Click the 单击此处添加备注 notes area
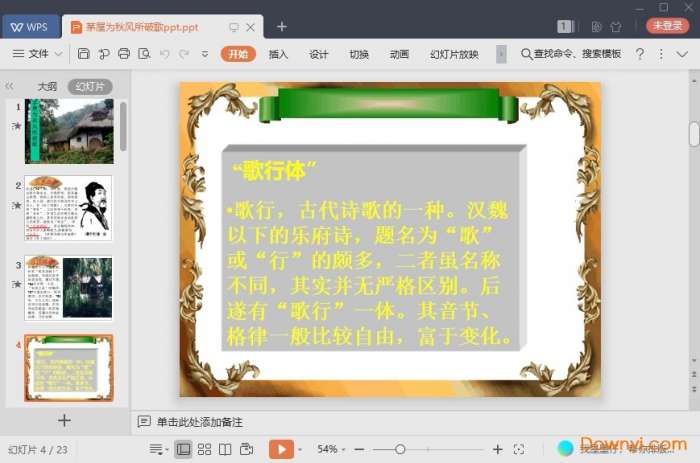Image resolution: width=700 pixels, height=463 pixels. [200, 422]
